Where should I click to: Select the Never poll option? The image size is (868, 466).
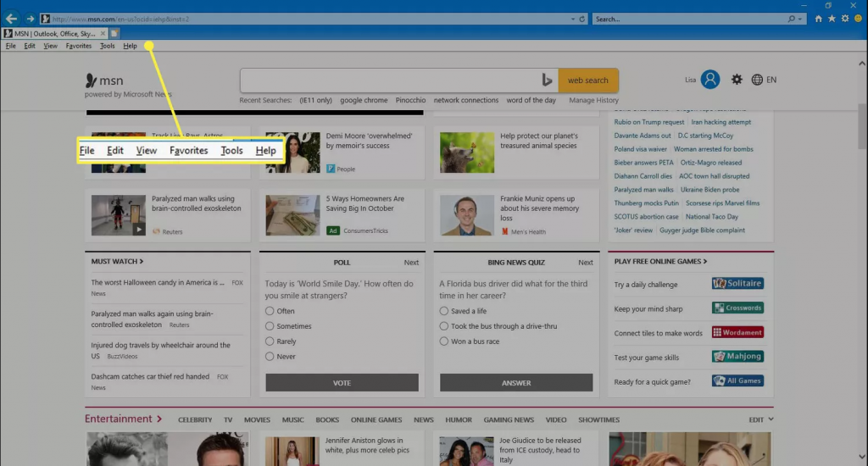270,357
